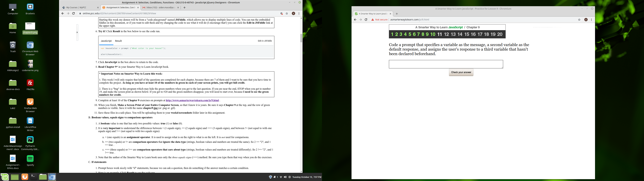Click Edit in JSFiddle link
Viewport: 644px width, 181px height.
(264, 41)
